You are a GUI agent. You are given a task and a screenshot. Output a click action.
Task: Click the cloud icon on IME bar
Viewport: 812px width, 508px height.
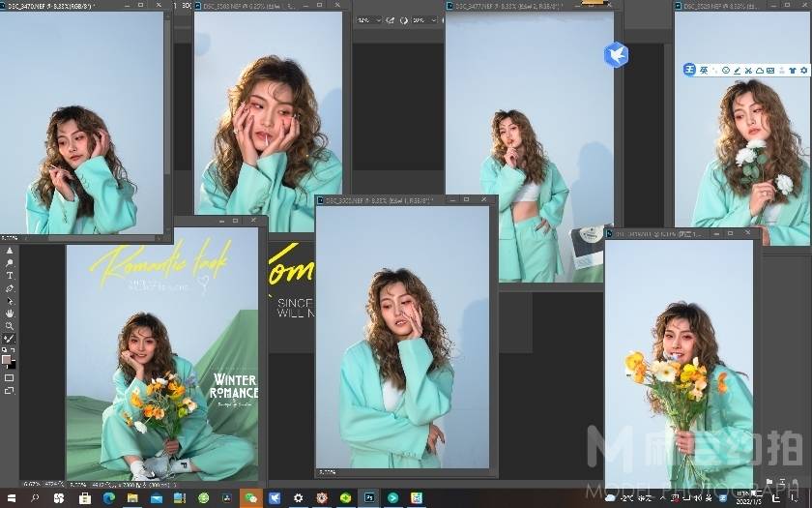pyautogui.click(x=759, y=70)
